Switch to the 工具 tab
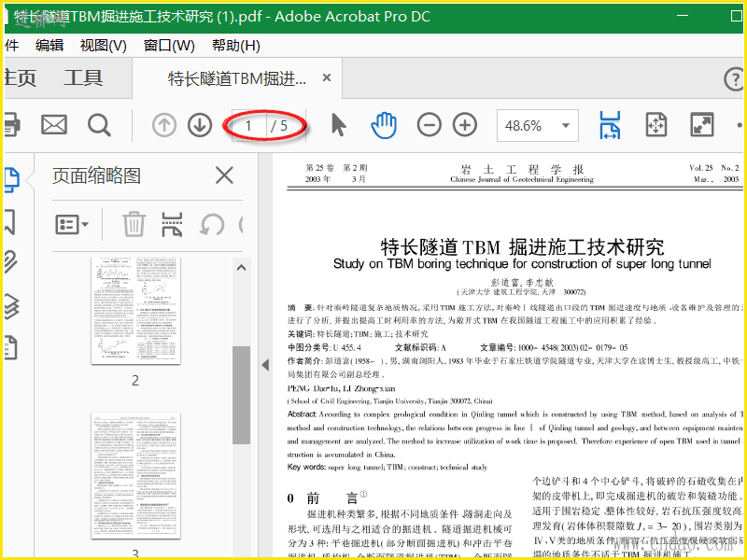Image resolution: width=747 pixels, height=560 pixels. click(x=83, y=78)
